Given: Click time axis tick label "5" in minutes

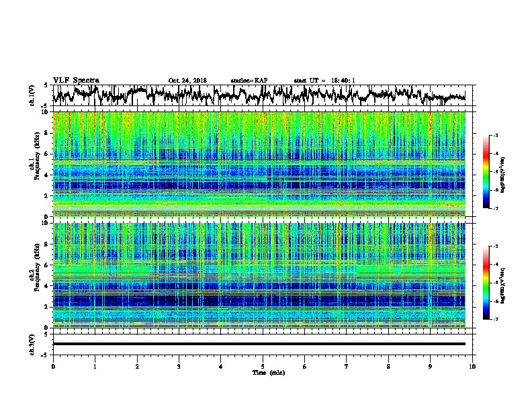Looking at the screenshot, I should 263,366.
